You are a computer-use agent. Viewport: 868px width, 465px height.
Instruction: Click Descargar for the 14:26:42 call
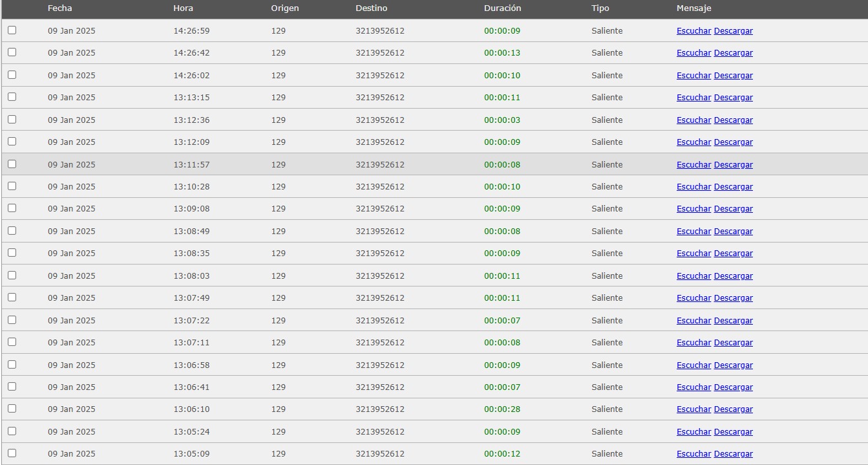733,53
